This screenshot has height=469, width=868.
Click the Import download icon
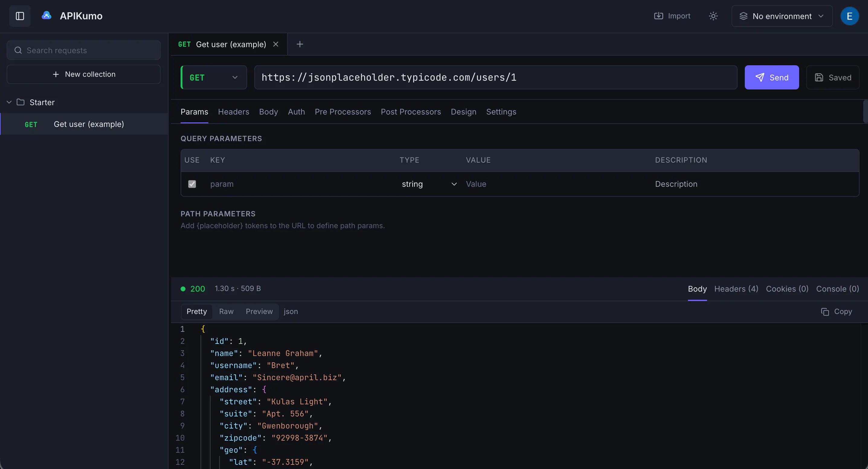(x=658, y=16)
